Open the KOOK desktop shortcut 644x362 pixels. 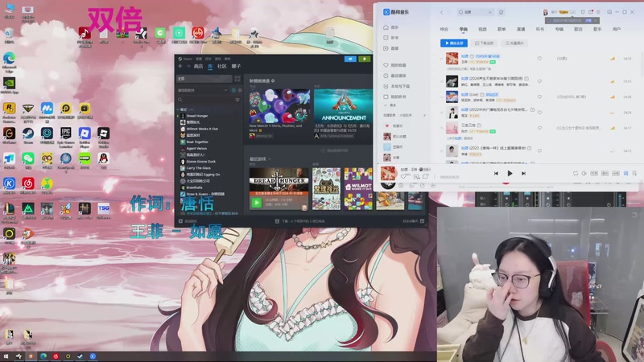pyautogui.click(x=85, y=160)
